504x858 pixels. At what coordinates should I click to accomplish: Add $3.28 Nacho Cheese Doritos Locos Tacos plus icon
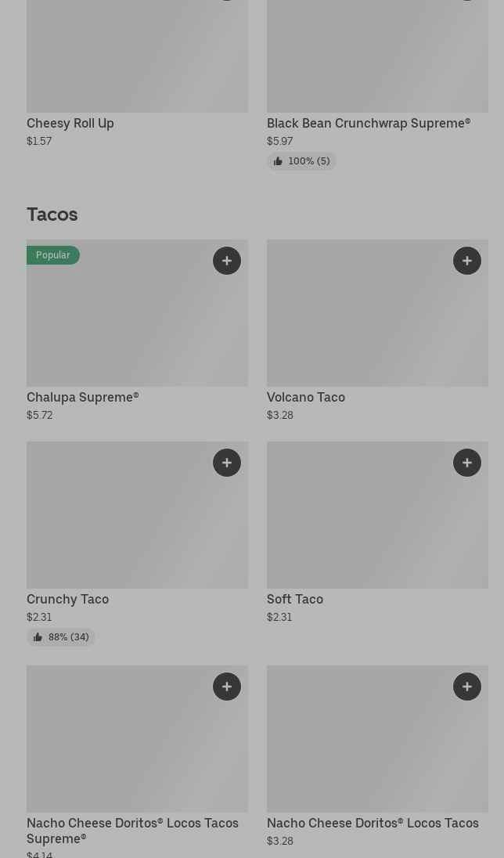[x=466, y=687]
